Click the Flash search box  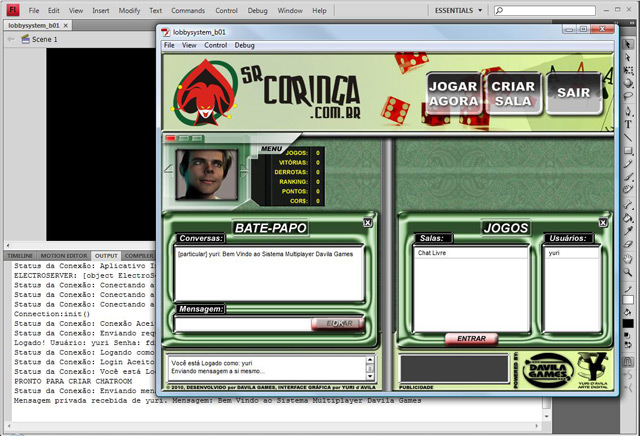[x=545, y=10]
